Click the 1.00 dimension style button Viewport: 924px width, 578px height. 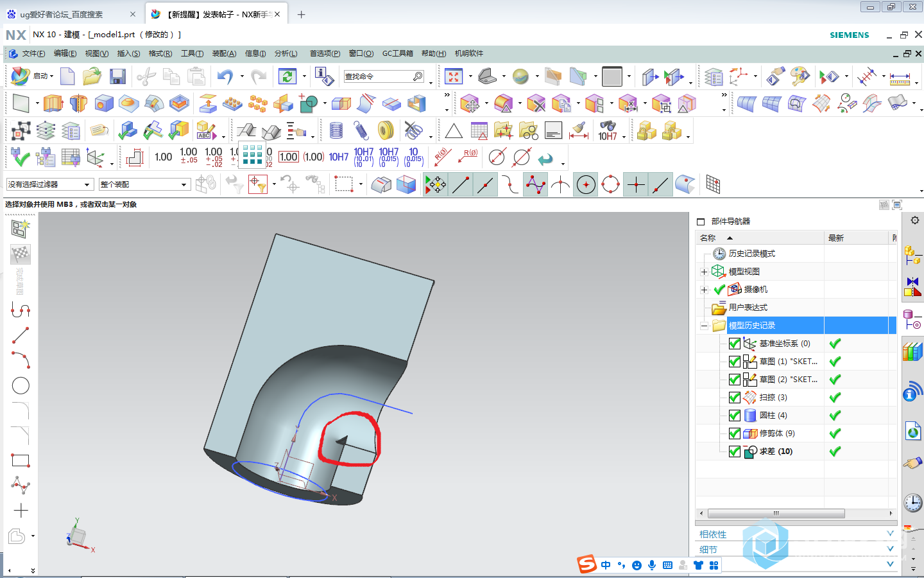[x=163, y=157]
